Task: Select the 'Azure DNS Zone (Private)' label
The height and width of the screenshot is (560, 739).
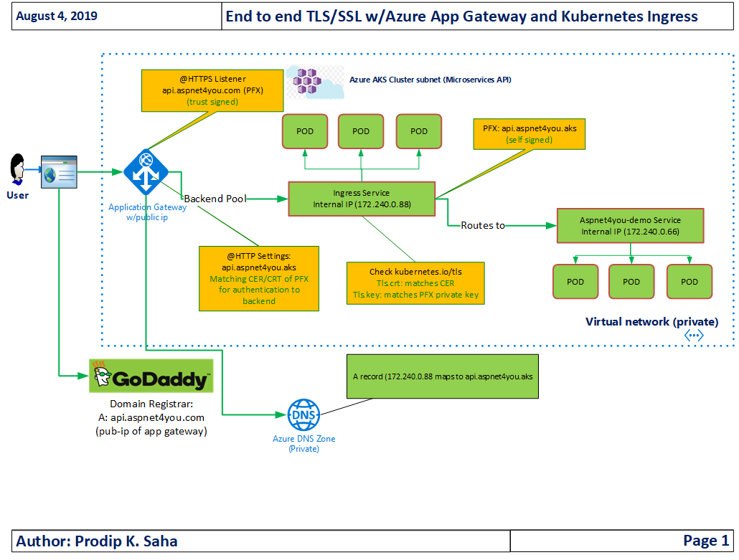Action: pyautogui.click(x=304, y=444)
